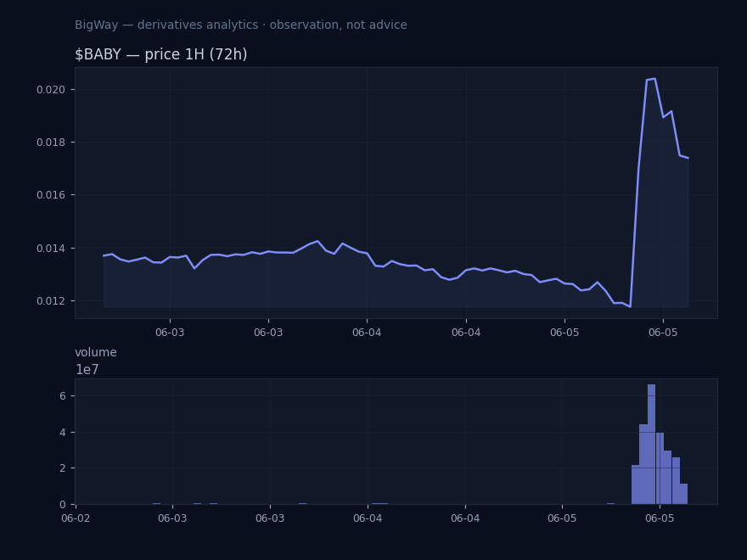This screenshot has height=560, width=747.
Task: Click the 0.020 price axis label
Action: tap(50, 90)
